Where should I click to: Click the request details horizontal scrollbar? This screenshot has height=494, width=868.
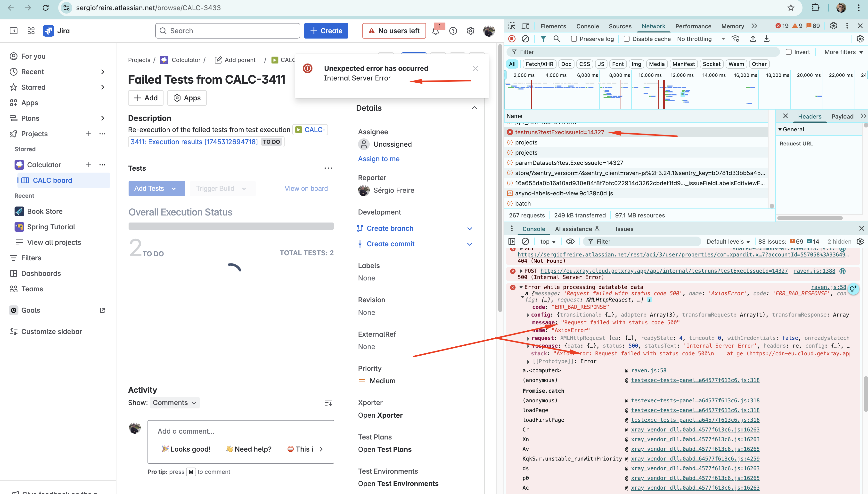tap(810, 218)
